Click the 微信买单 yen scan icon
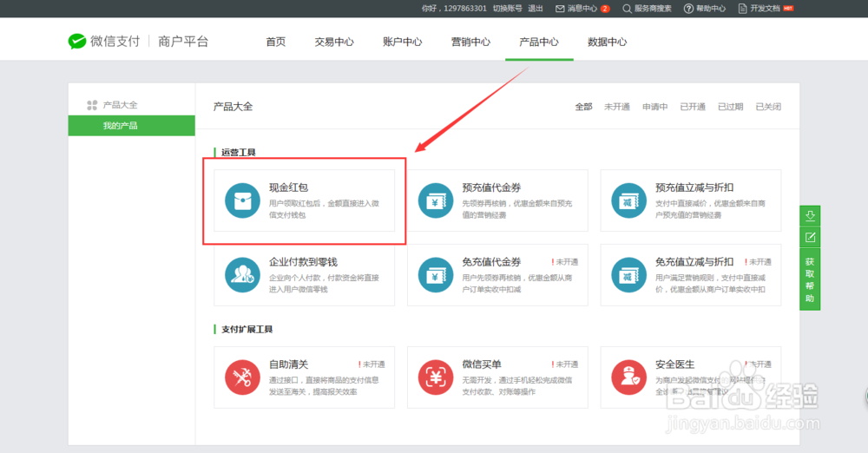Viewport: 868px width, 453px height. 436,377
